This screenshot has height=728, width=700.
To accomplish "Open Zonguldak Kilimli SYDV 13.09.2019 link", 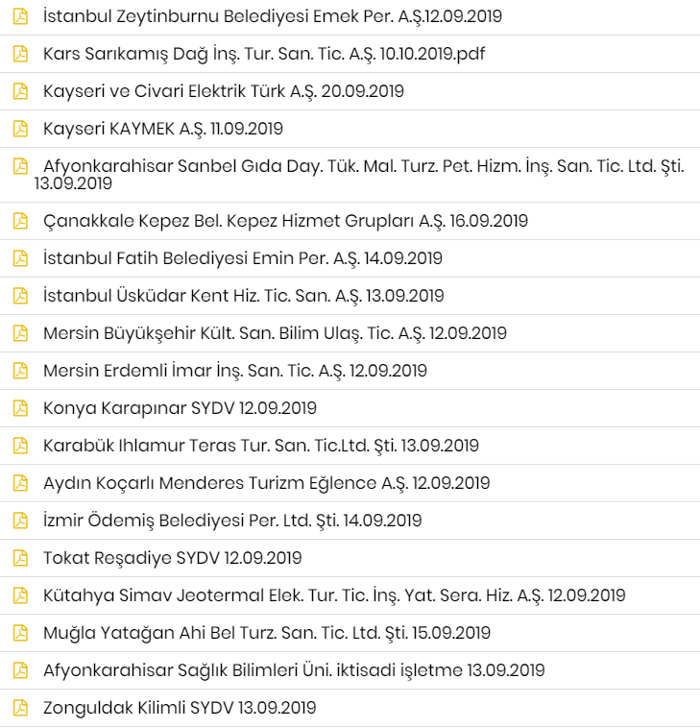I will click(x=180, y=708).
